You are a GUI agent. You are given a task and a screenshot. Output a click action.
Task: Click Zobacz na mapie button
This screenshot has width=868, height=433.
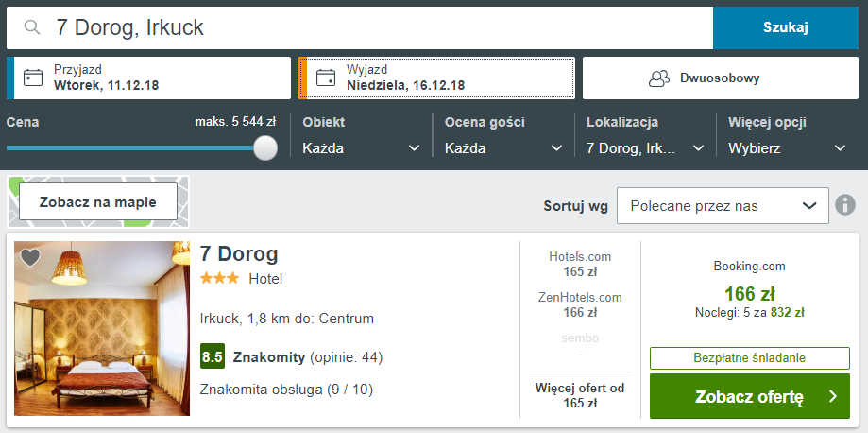(x=98, y=201)
